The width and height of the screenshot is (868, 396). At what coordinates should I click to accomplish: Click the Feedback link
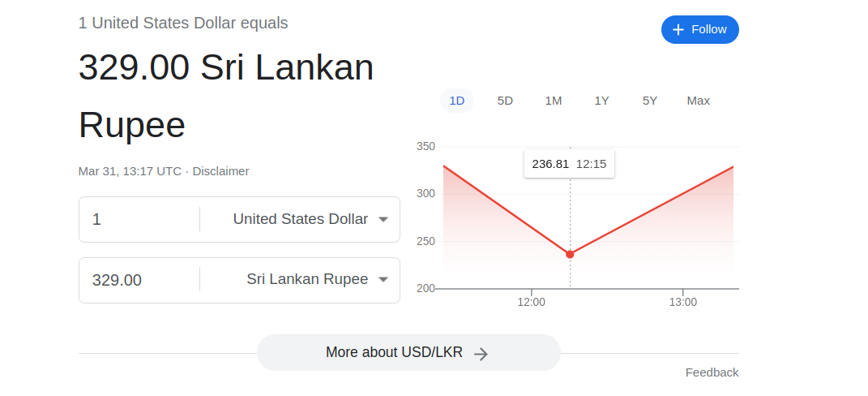[x=712, y=372]
